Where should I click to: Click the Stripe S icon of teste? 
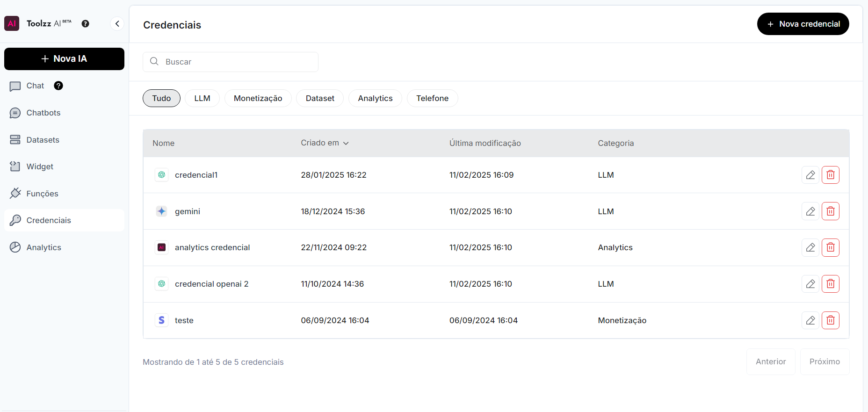pos(161,320)
